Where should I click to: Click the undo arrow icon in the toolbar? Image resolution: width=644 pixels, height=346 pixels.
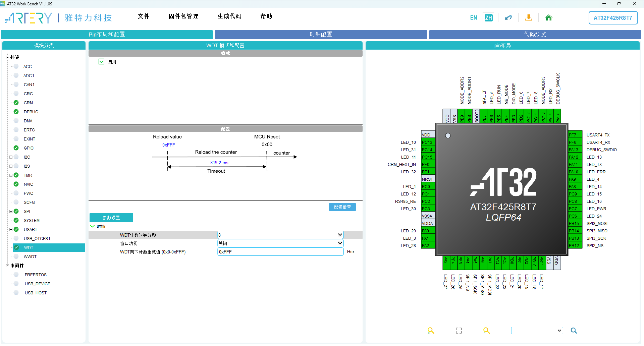click(x=508, y=17)
